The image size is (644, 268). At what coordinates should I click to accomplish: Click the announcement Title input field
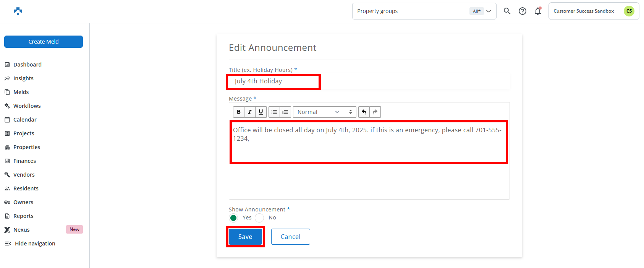[x=369, y=81]
